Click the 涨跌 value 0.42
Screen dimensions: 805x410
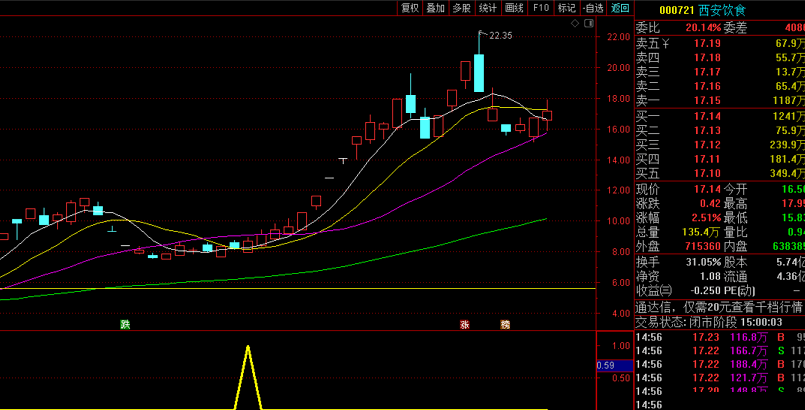coord(710,204)
